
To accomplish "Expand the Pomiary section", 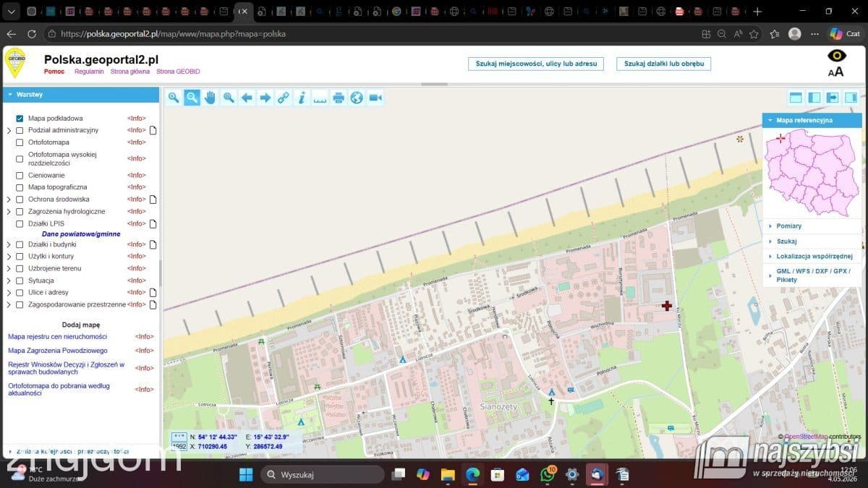I will pyautogui.click(x=812, y=226).
